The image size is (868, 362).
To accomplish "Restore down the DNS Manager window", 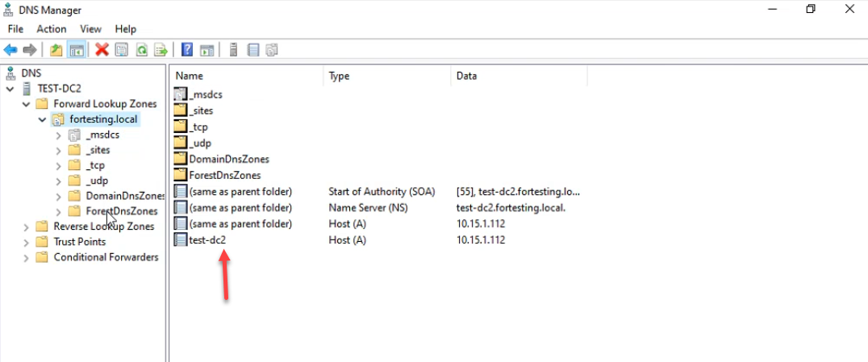I will pyautogui.click(x=811, y=9).
